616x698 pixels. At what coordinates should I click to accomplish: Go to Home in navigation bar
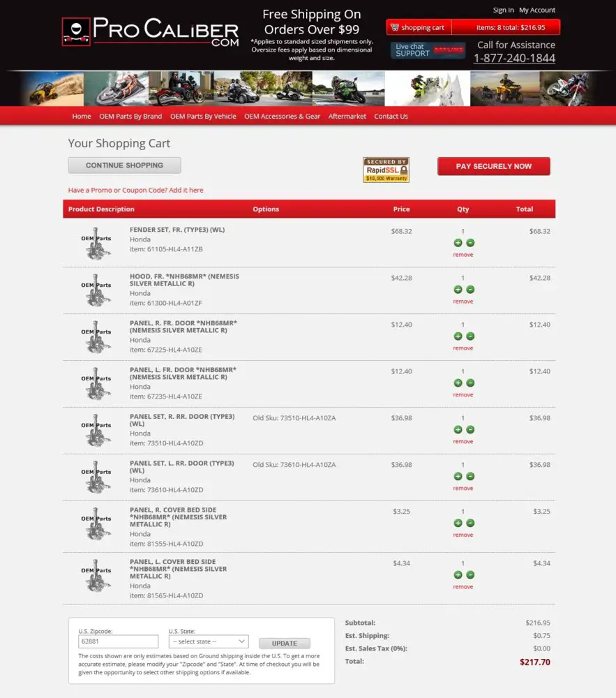(82, 116)
